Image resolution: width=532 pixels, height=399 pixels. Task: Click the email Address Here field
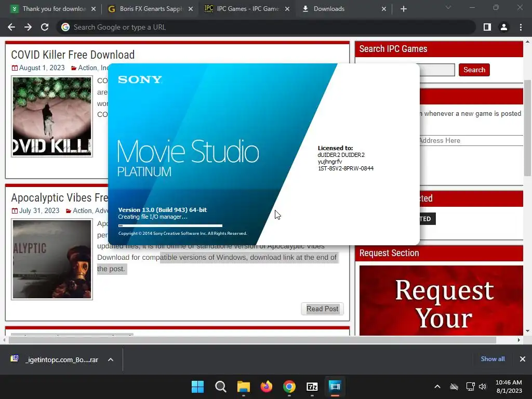pos(471,140)
